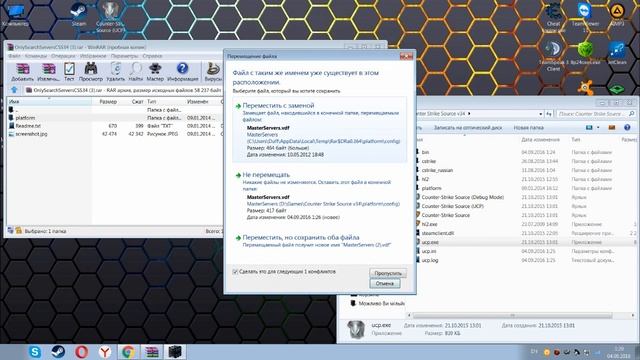Open the Steam desktop shortcut
The height and width of the screenshot is (360, 640).
point(78,14)
